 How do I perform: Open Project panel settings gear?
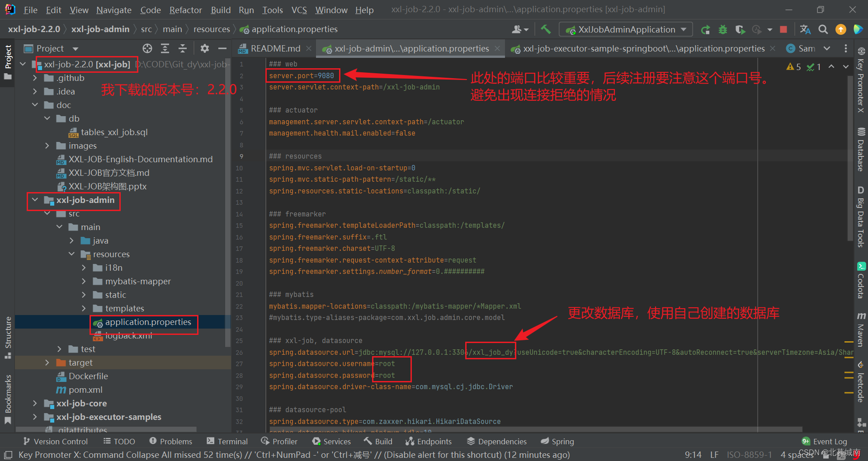pos(205,48)
